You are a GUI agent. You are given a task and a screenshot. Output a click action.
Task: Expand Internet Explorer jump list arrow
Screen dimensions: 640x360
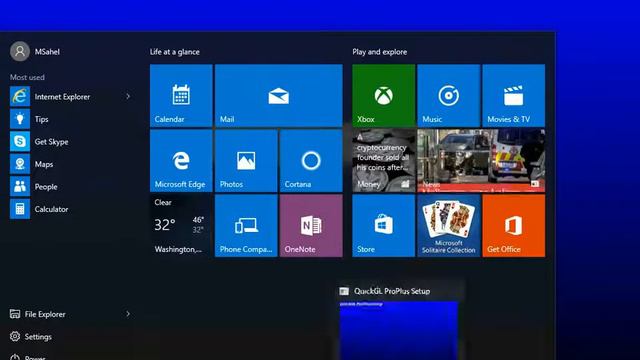[128, 96]
